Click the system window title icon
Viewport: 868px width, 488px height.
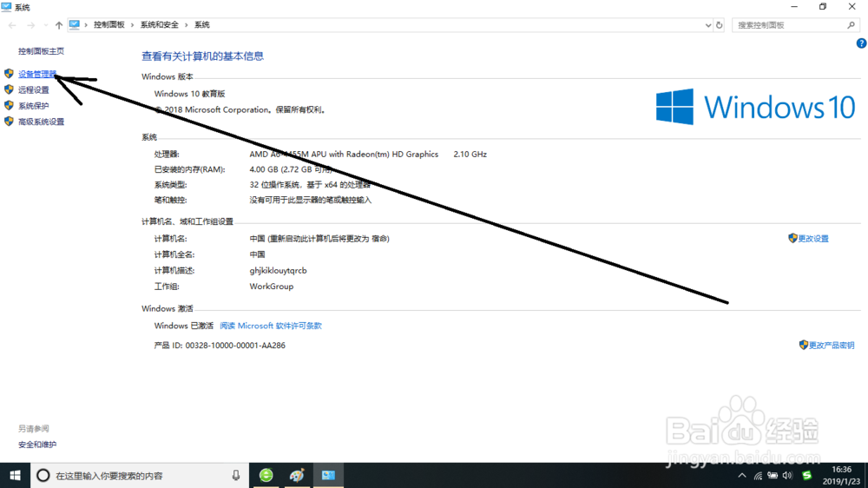[x=6, y=7]
